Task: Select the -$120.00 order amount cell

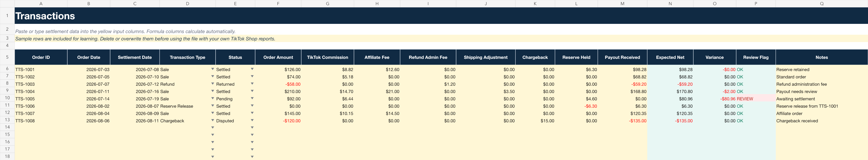Action: coord(278,121)
